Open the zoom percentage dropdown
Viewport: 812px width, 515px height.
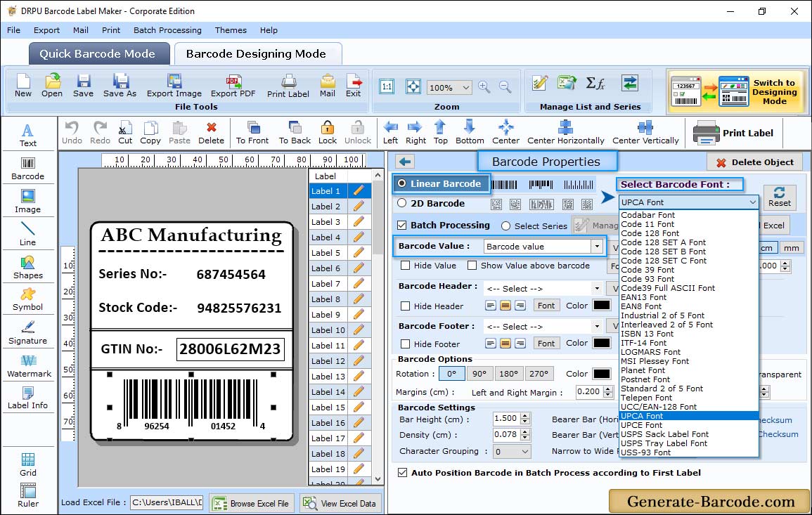pyautogui.click(x=465, y=87)
